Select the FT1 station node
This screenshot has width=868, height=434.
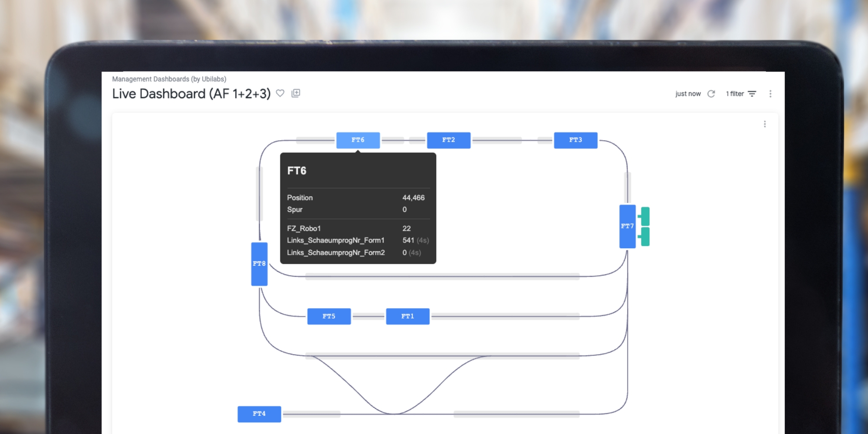408,316
